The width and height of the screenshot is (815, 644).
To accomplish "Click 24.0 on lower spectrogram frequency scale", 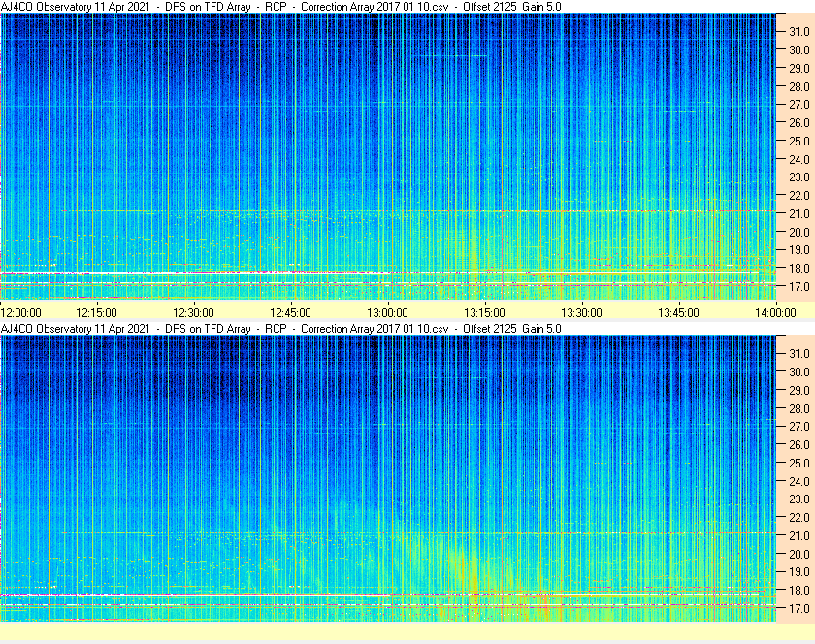I will point(799,481).
